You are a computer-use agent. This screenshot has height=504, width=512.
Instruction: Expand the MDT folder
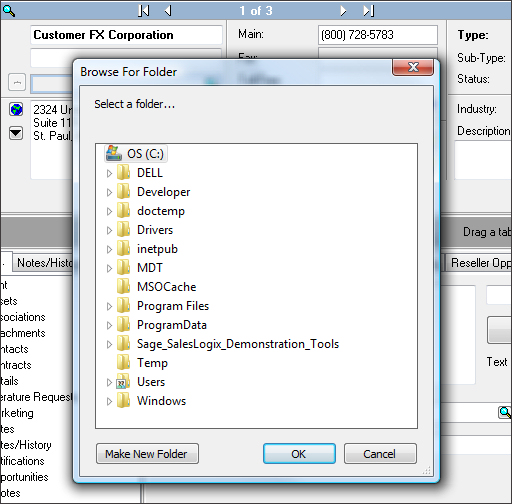tap(109, 268)
